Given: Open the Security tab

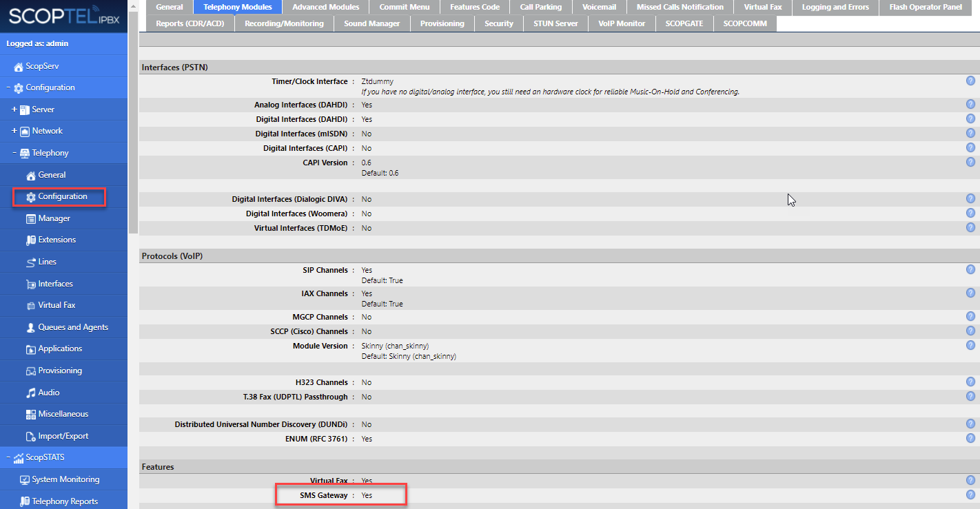Looking at the screenshot, I should [499, 23].
